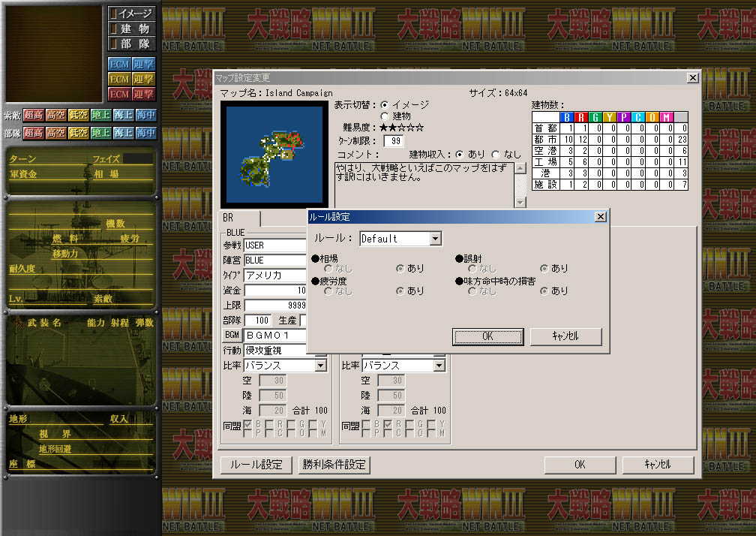The height and width of the screenshot is (536, 756).
Task: Switch to the BR tab
Action: 239,218
